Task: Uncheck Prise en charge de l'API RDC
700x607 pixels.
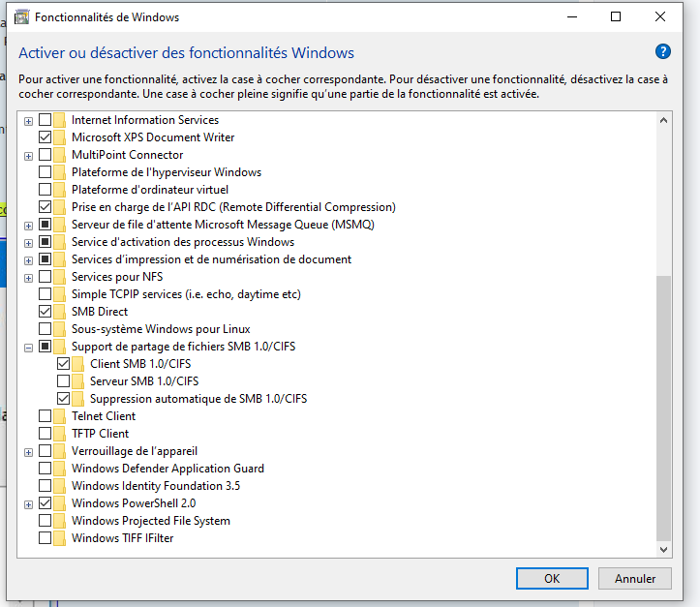Action: (46, 206)
